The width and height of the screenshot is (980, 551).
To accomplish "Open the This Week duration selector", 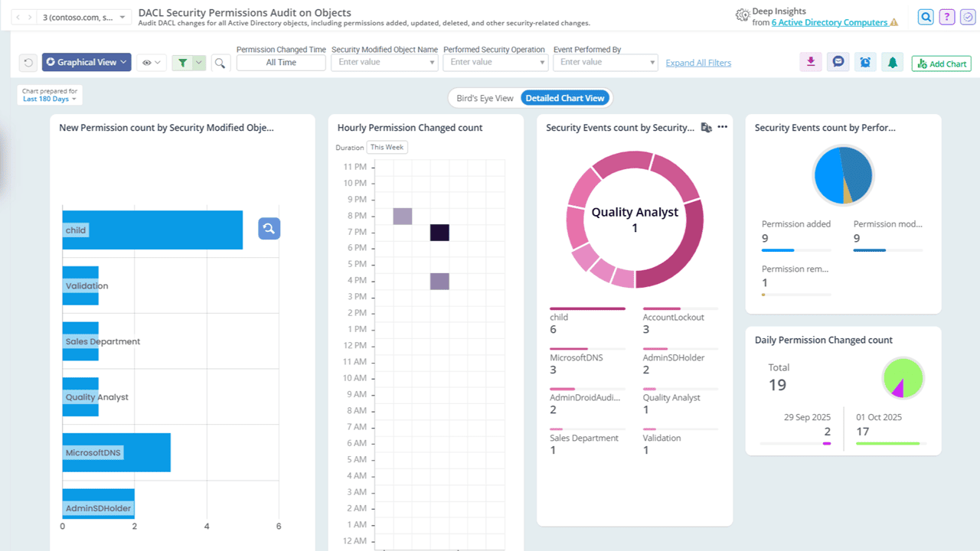I will [387, 148].
